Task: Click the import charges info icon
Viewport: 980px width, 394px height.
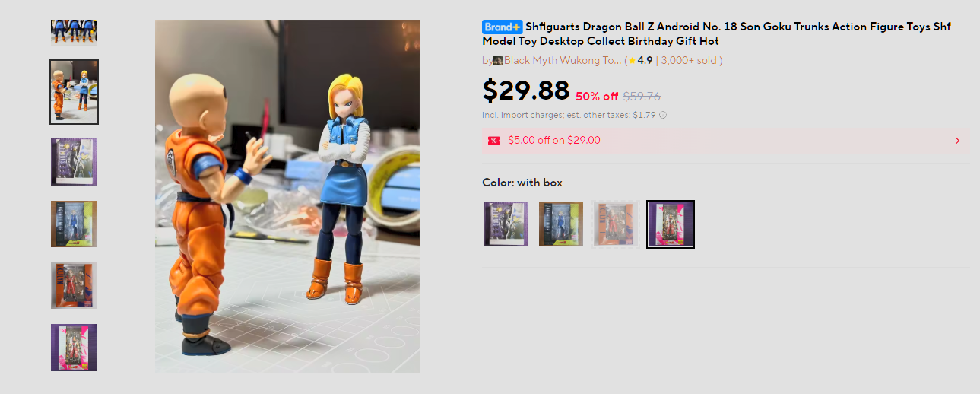Action: pyautogui.click(x=663, y=116)
